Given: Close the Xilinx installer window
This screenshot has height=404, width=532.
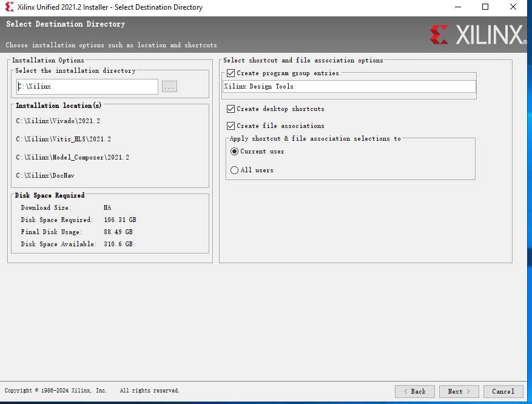Looking at the screenshot, I should pos(513,7).
